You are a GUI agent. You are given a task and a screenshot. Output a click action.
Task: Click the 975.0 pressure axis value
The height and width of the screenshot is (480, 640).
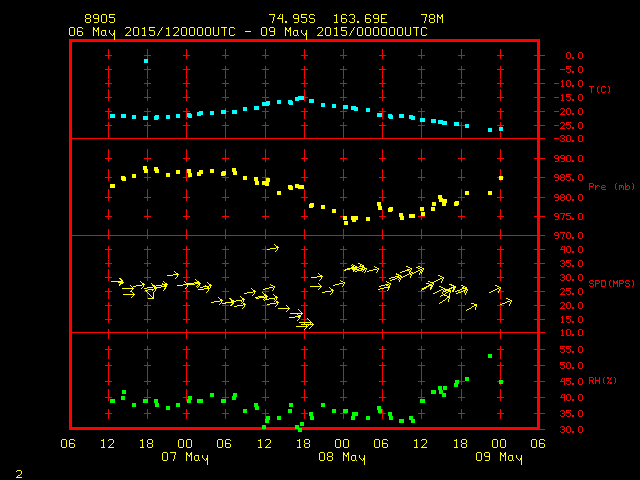tap(569, 217)
